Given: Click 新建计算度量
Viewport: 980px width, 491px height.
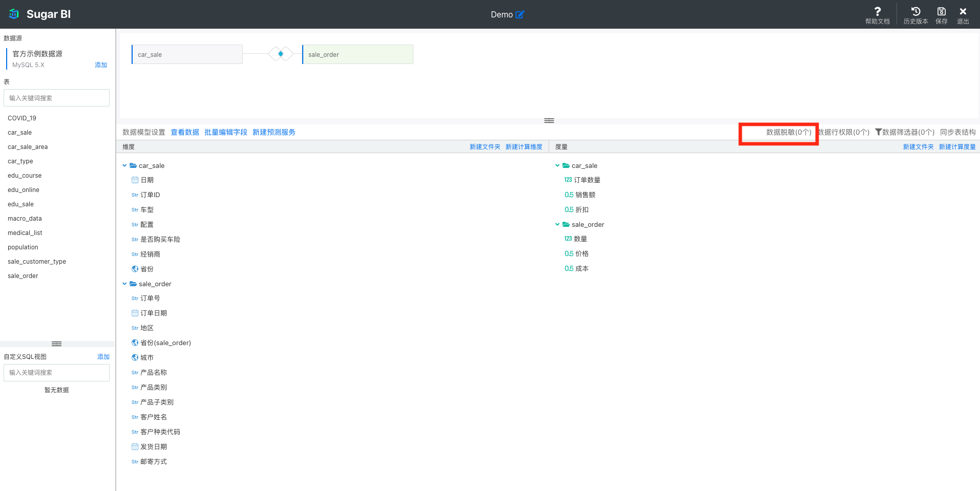Looking at the screenshot, I should tap(957, 147).
